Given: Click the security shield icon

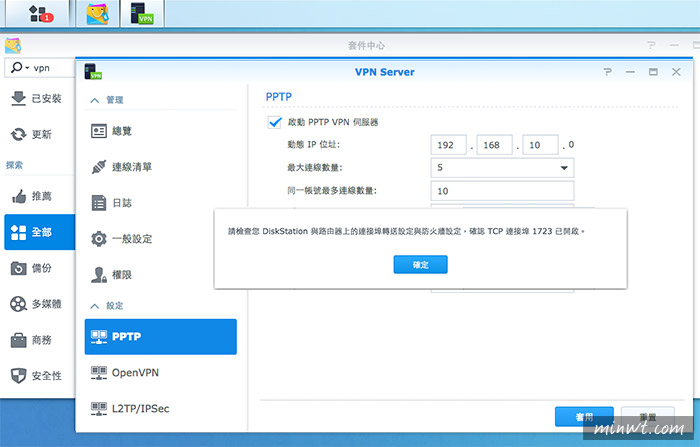Looking at the screenshot, I should point(18,376).
